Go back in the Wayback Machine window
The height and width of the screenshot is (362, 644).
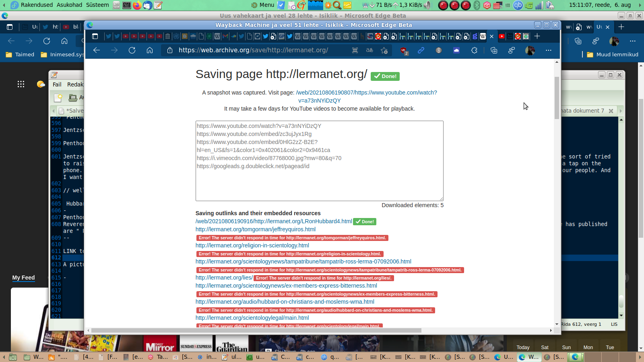click(97, 50)
